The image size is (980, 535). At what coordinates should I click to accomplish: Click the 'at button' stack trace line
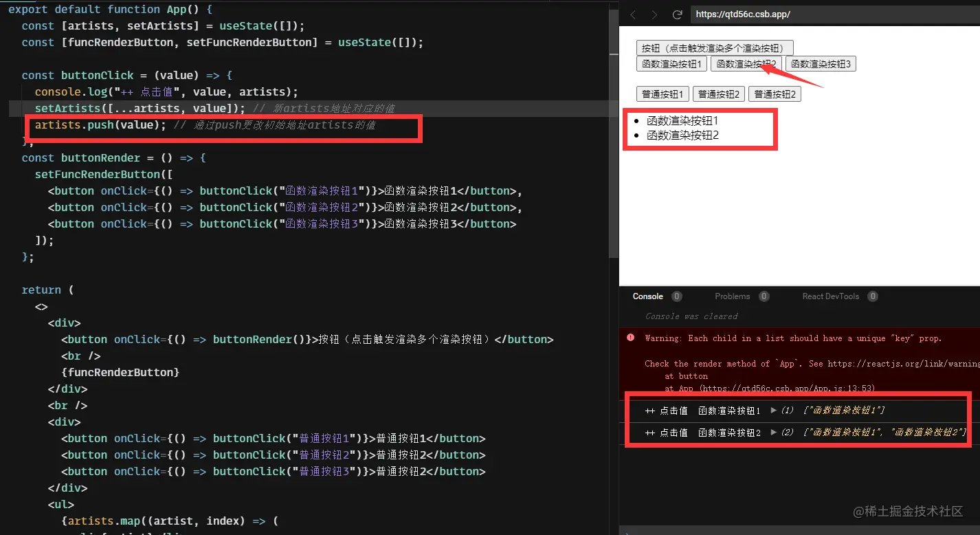click(x=686, y=376)
